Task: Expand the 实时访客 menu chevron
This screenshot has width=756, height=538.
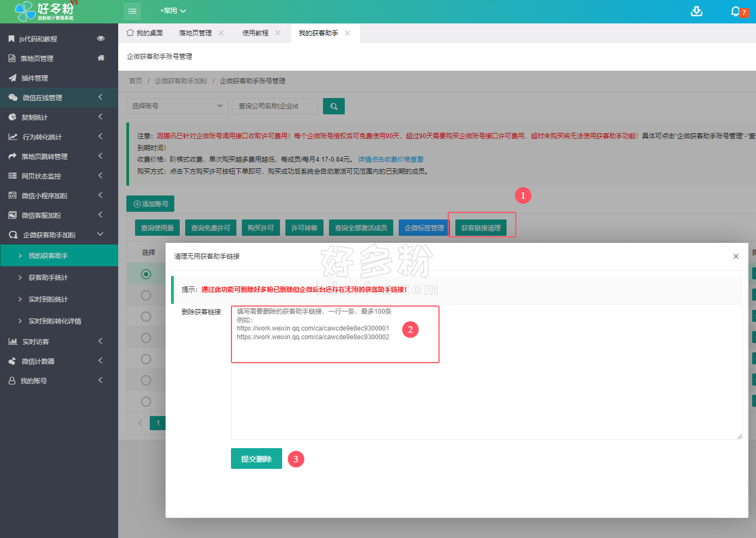Action: coord(100,341)
